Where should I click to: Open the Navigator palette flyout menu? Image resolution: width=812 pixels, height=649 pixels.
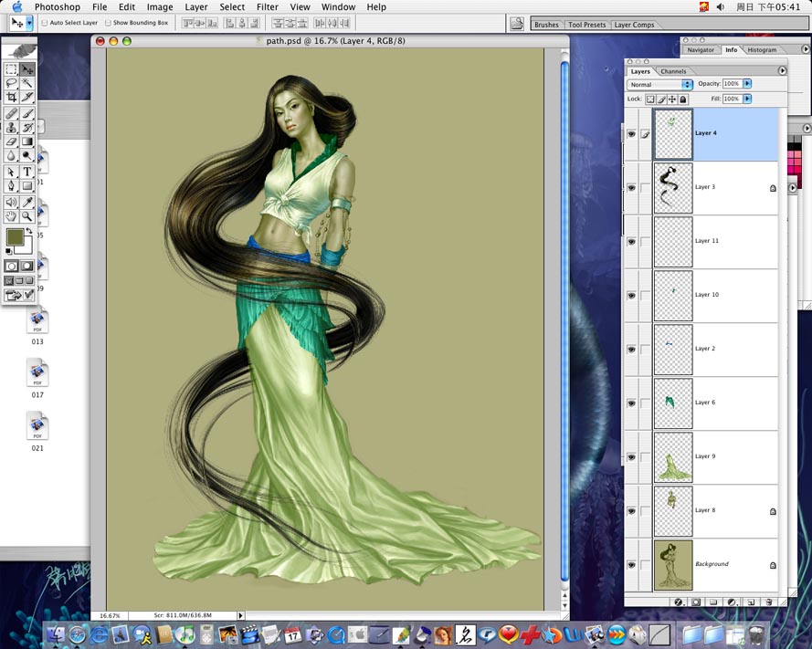(x=806, y=49)
